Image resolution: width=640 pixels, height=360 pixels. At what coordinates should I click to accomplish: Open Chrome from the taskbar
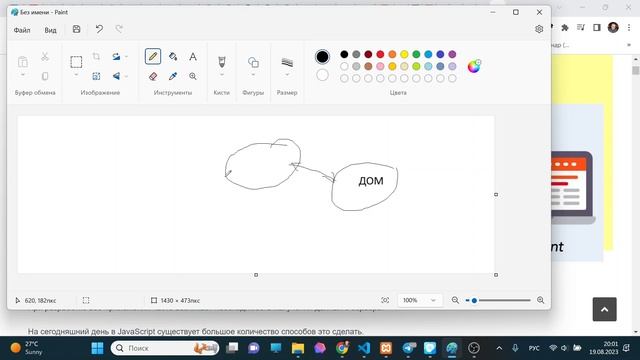[x=342, y=348]
